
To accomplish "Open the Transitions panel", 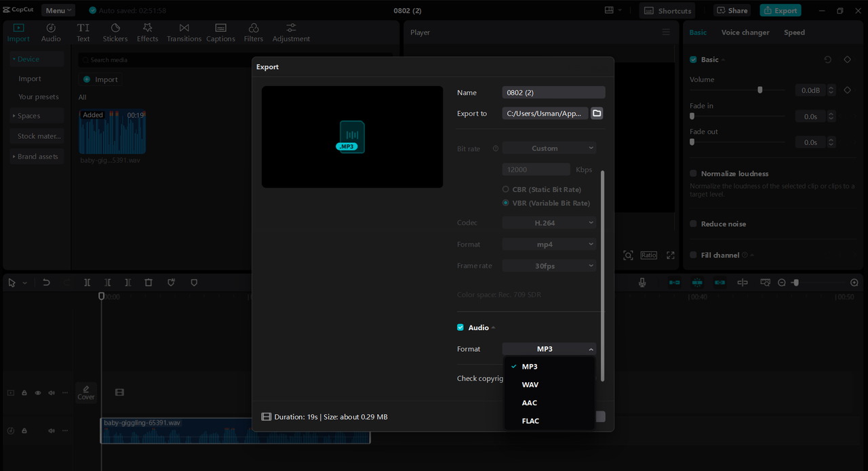I will coord(184,32).
